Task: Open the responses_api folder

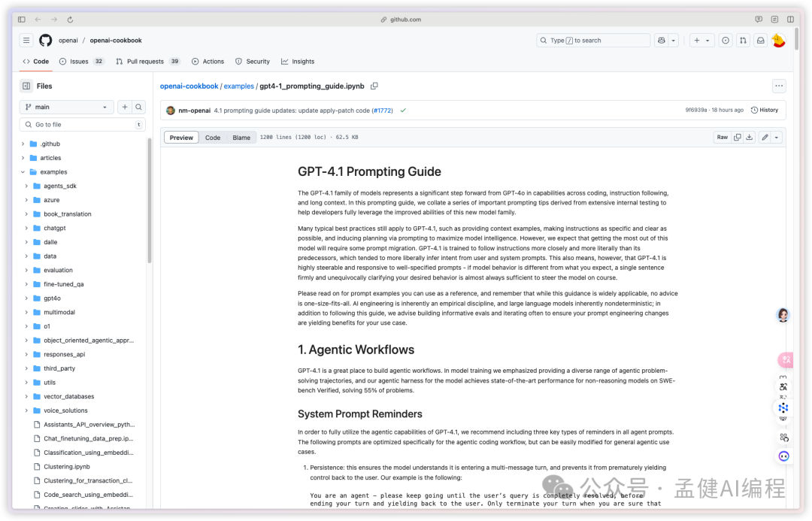Action: click(64, 355)
